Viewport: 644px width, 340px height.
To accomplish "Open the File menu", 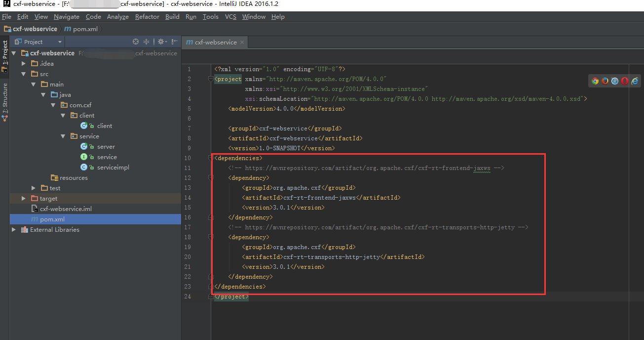I will [x=6, y=17].
